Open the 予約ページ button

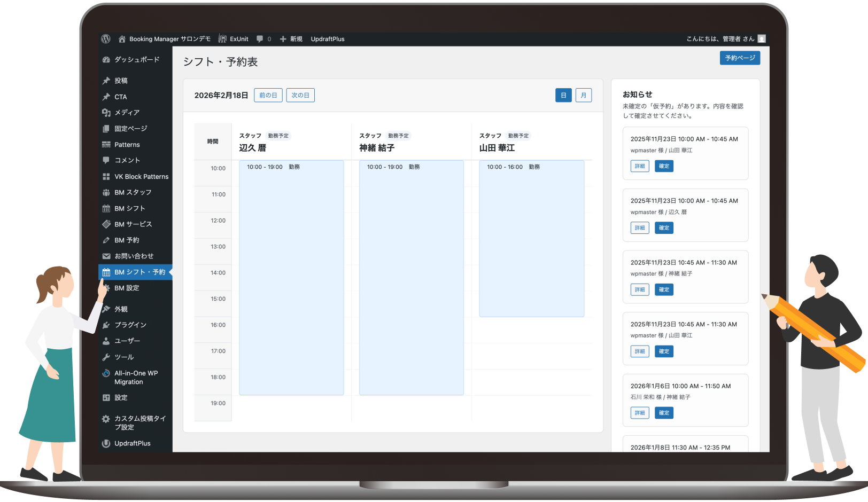pos(740,58)
